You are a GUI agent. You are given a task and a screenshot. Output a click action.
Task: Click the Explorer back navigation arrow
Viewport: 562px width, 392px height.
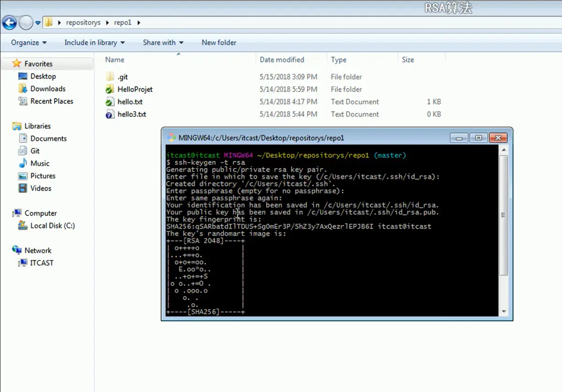(x=9, y=22)
